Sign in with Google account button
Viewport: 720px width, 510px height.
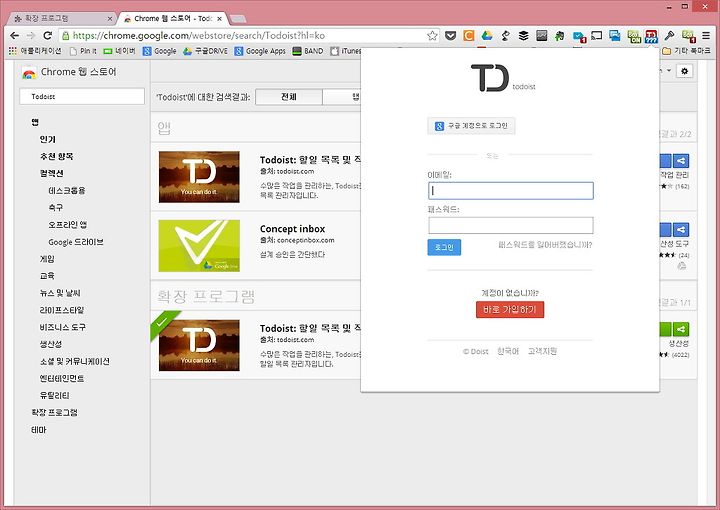pyautogui.click(x=471, y=126)
